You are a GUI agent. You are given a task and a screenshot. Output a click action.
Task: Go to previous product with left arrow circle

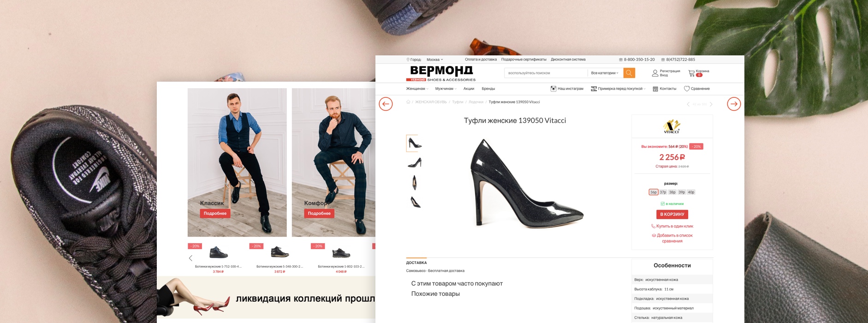(386, 104)
